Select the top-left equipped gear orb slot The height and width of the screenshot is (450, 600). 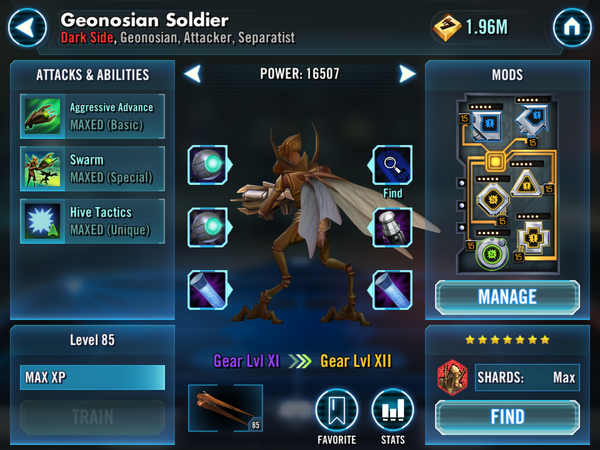[x=209, y=165]
